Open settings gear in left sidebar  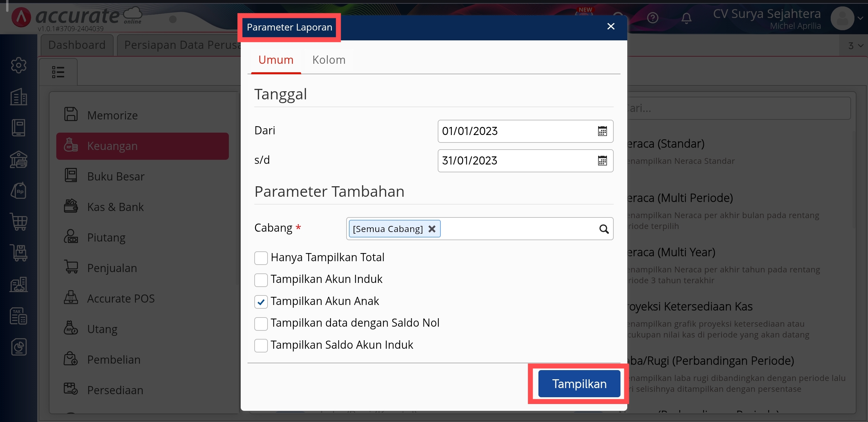click(x=19, y=65)
